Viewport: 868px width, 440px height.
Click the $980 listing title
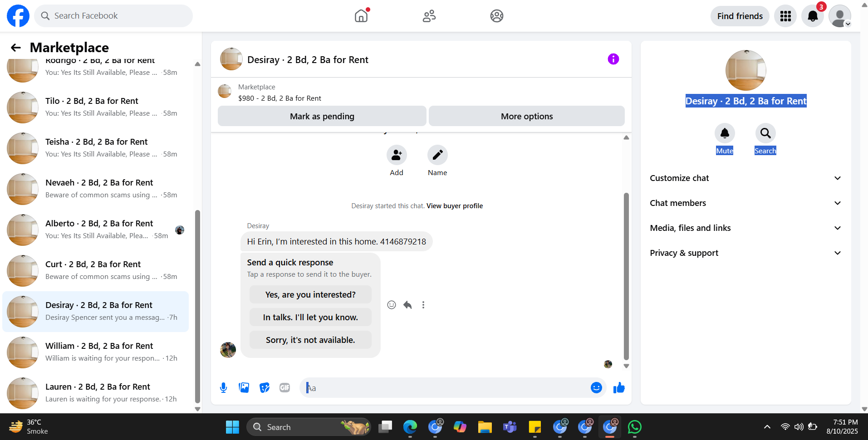pos(280,98)
